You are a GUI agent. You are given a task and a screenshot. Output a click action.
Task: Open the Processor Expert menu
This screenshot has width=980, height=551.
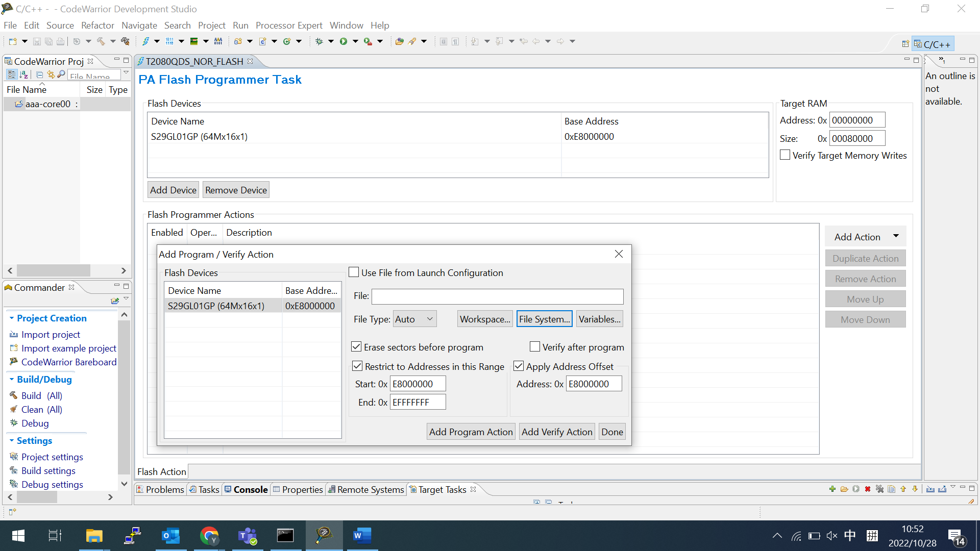(288, 25)
